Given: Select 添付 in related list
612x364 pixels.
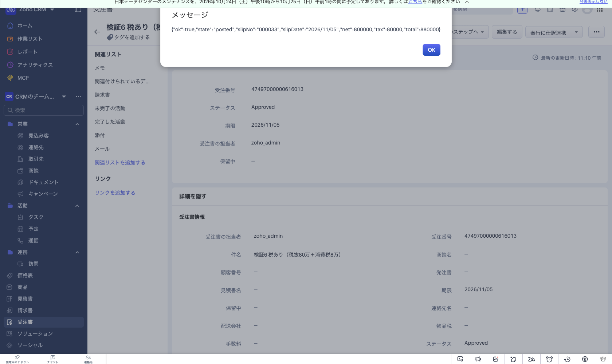Looking at the screenshot, I should coord(100,135).
